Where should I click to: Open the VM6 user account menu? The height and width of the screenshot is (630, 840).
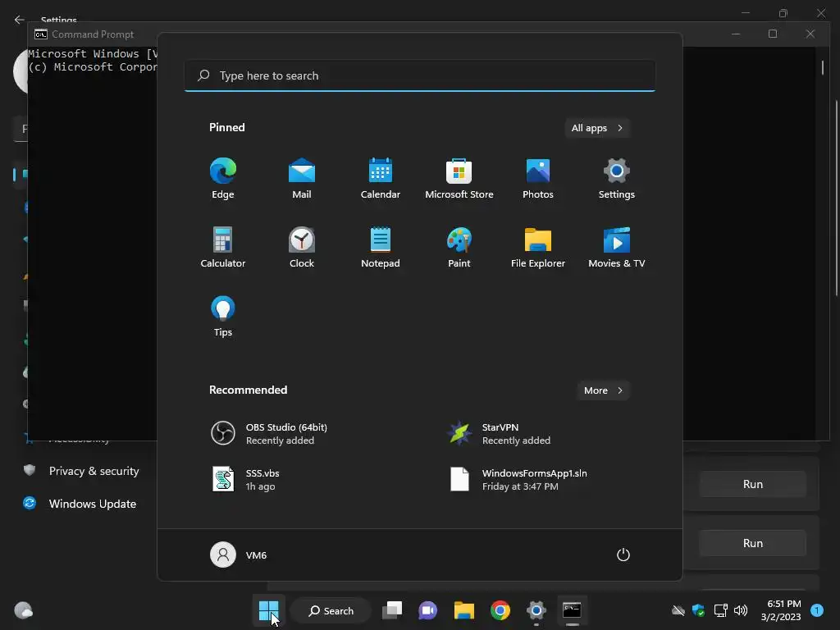(x=239, y=555)
